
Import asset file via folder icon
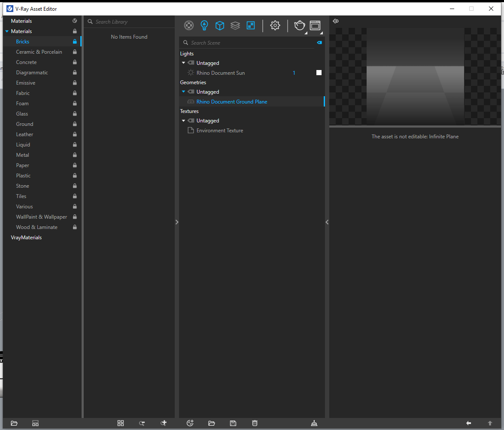(212, 423)
